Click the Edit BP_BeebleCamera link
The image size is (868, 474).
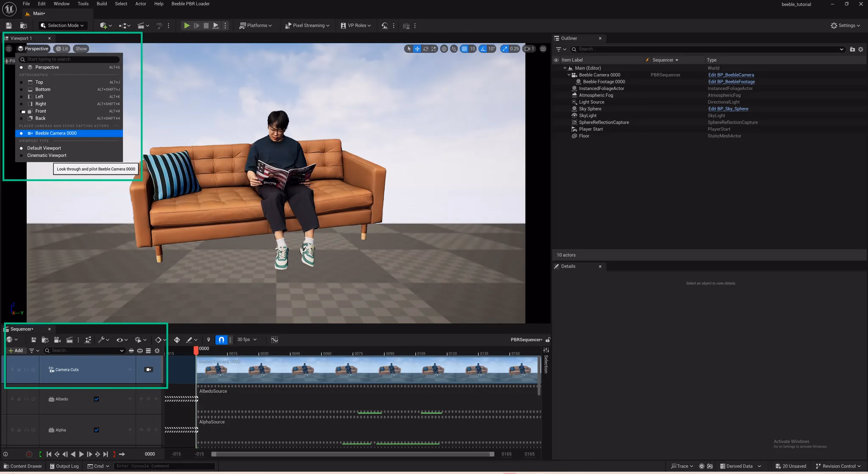(731, 75)
